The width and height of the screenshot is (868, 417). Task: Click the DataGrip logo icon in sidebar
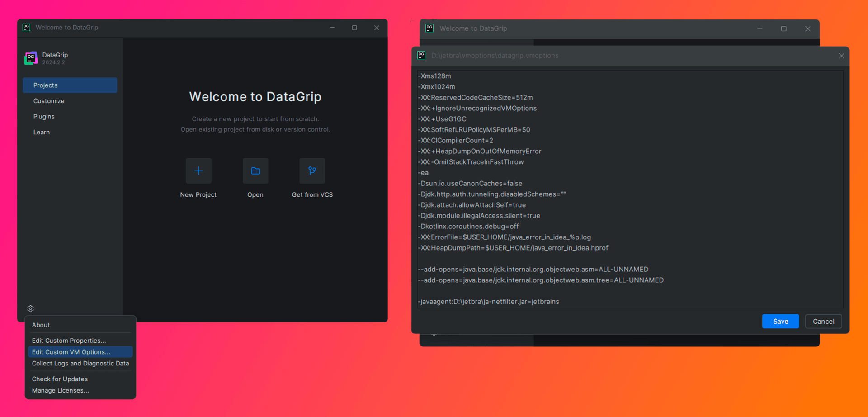[x=31, y=58]
